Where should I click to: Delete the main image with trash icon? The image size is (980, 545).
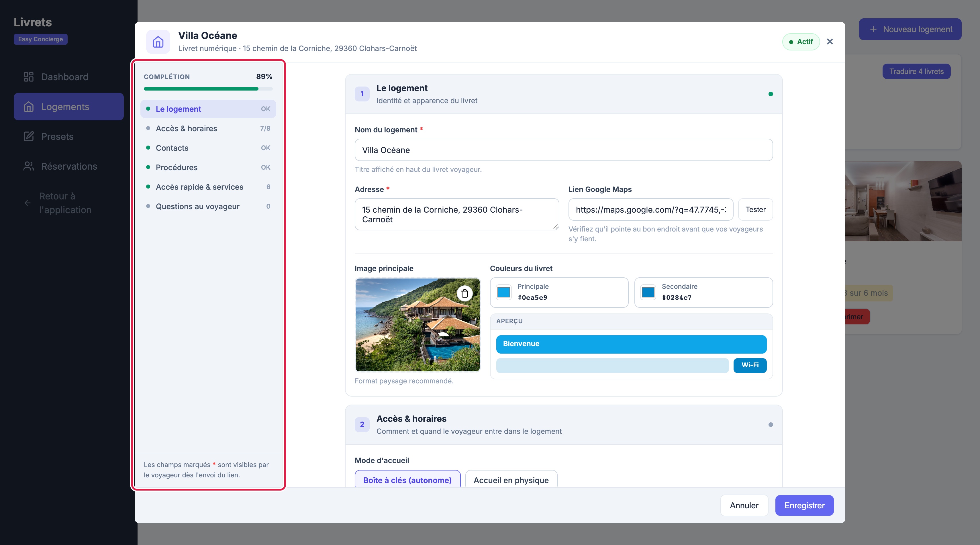464,293
